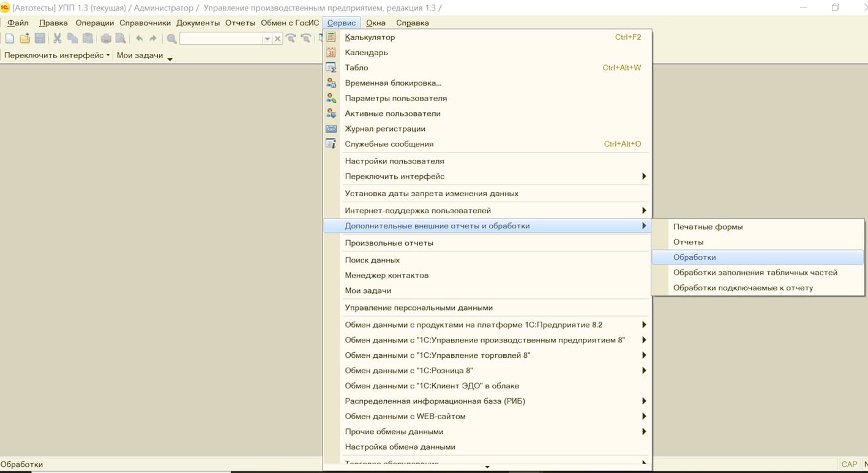Click the Save diskette toolbar icon
The height and width of the screenshot is (473, 868).
(40, 39)
